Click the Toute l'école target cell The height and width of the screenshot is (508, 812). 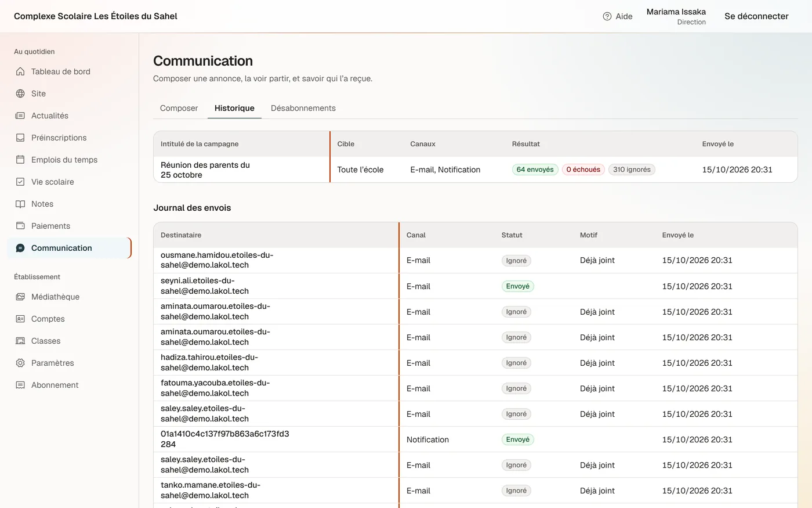coord(360,170)
